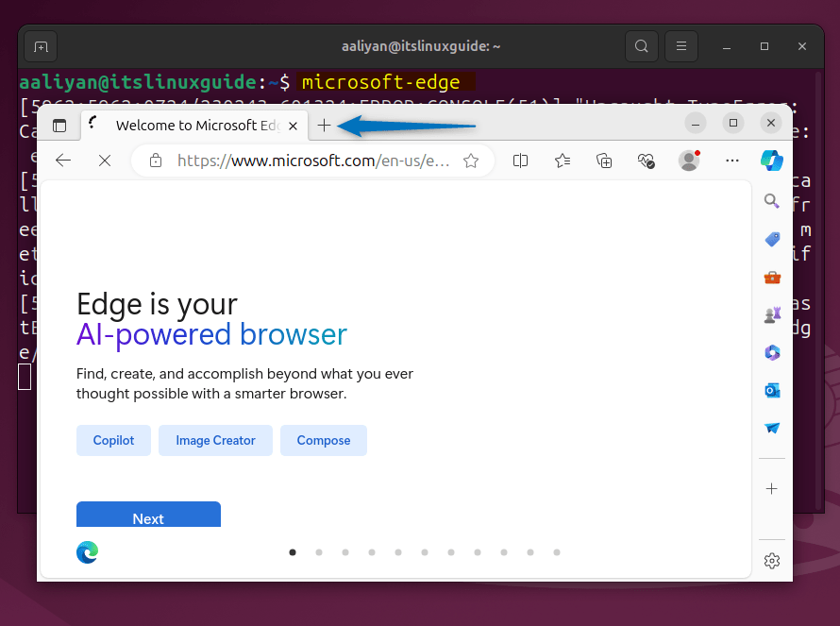This screenshot has height=626, width=840.
Task: Open Settings and more menu
Action: point(732,161)
